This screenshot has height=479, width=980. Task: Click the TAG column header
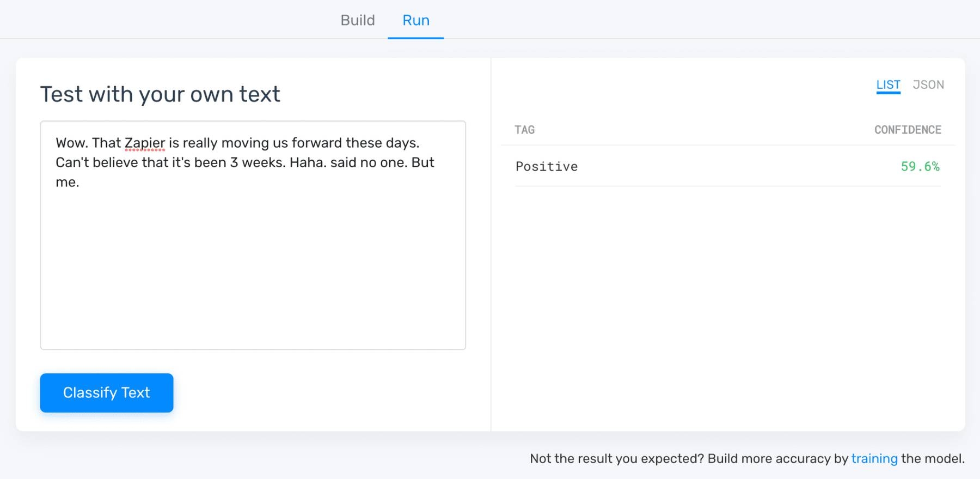(x=525, y=130)
